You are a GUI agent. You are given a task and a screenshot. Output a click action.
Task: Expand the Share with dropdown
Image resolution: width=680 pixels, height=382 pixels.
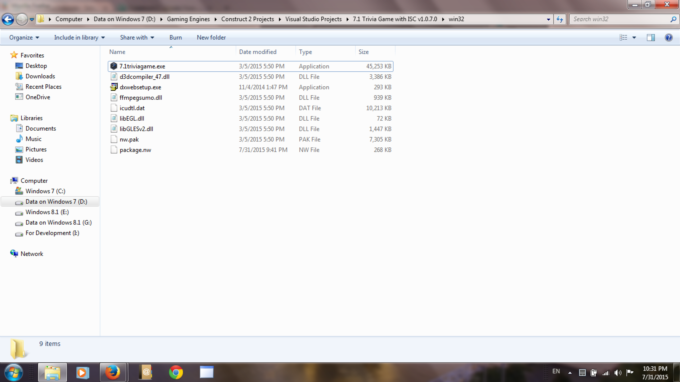point(137,38)
